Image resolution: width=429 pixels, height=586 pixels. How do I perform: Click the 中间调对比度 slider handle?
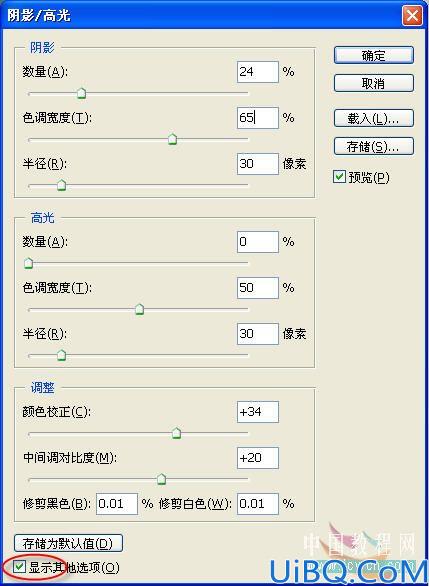161,479
